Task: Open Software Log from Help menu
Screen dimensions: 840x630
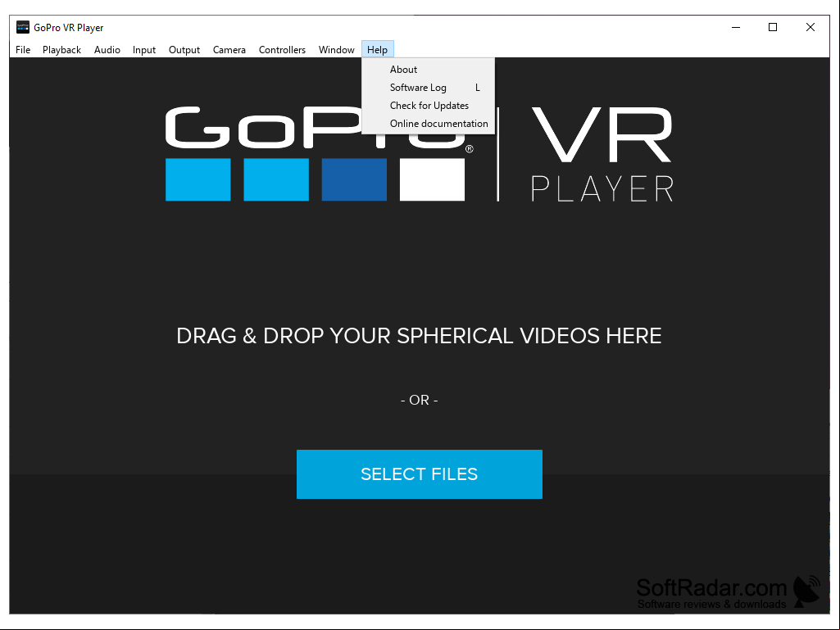Action: point(428,88)
